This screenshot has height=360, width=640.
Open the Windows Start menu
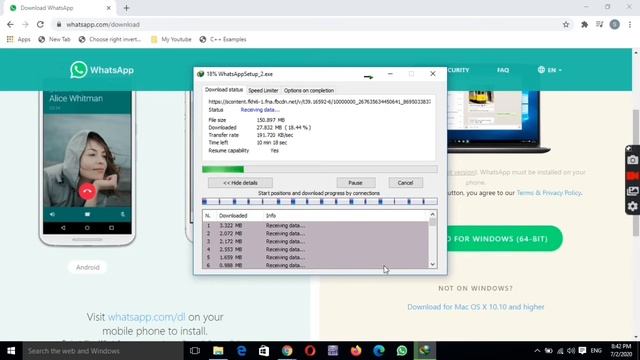pos(11,351)
